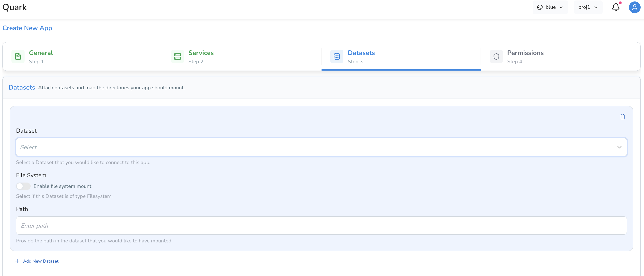Open the blue theme dropdown
Viewport: 644px width, 276px height.
pyautogui.click(x=550, y=7)
